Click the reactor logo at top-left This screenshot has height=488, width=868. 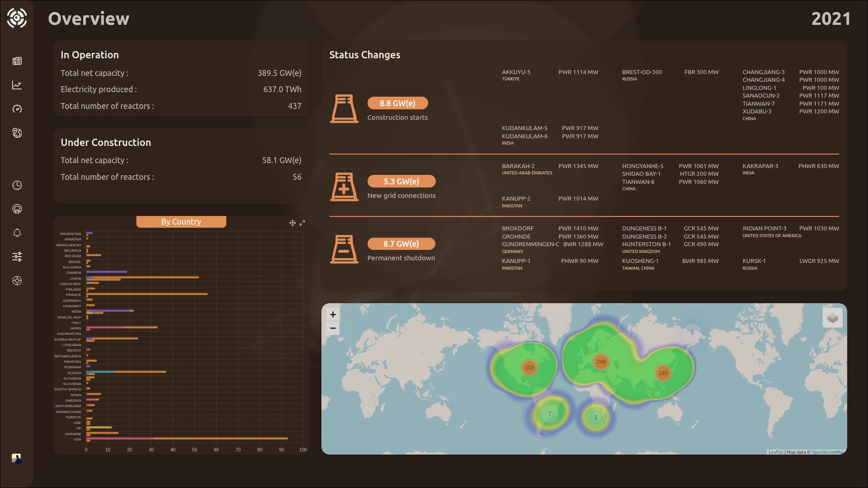(x=17, y=18)
